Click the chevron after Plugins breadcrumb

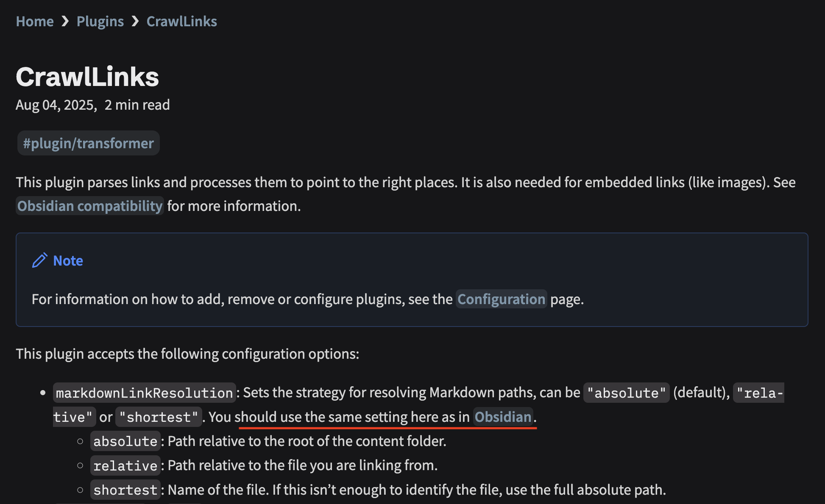(135, 21)
